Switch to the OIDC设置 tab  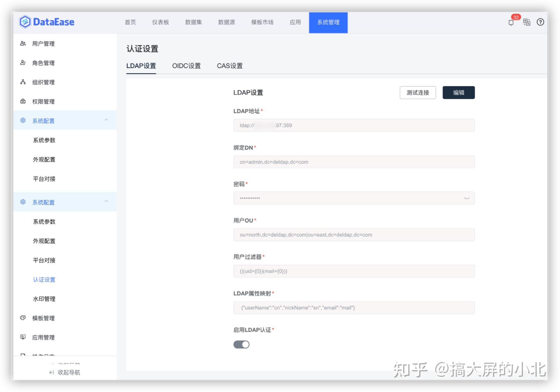186,66
